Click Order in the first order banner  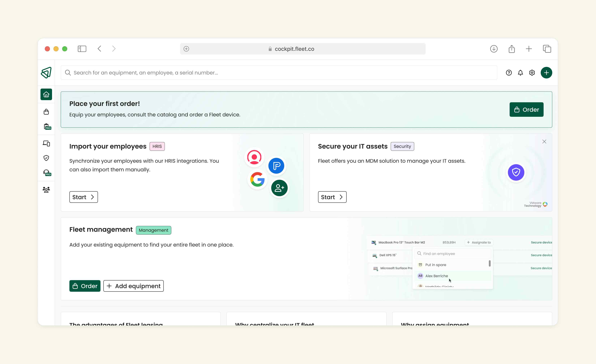[x=526, y=110]
